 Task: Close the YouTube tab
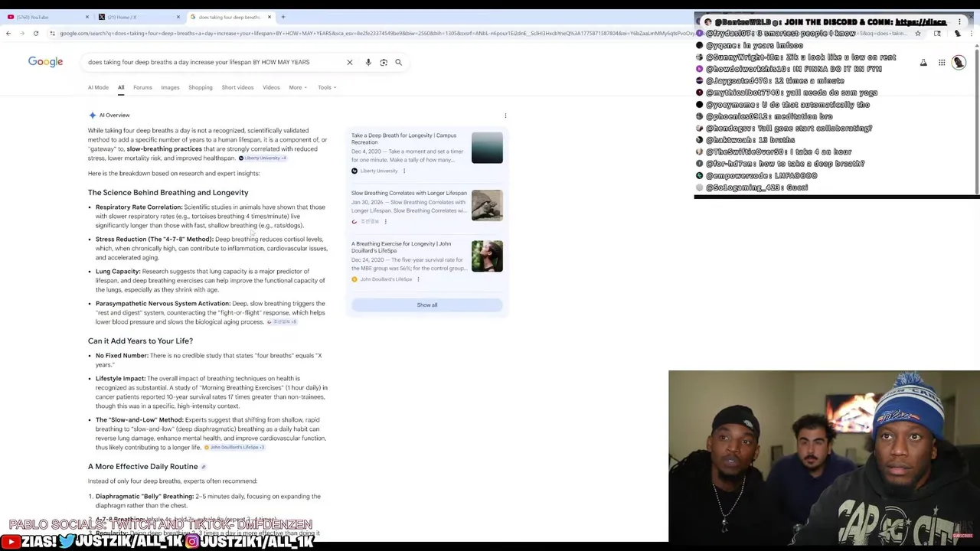pos(87,17)
